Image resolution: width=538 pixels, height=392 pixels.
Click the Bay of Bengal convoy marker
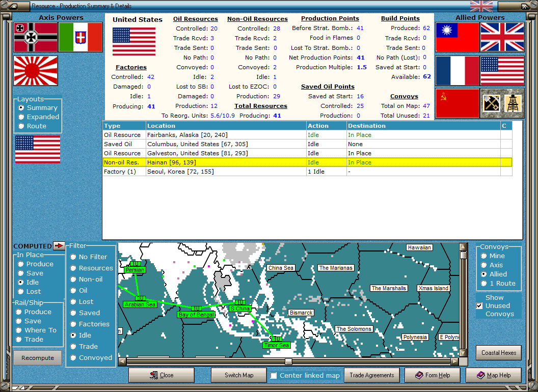point(196,315)
